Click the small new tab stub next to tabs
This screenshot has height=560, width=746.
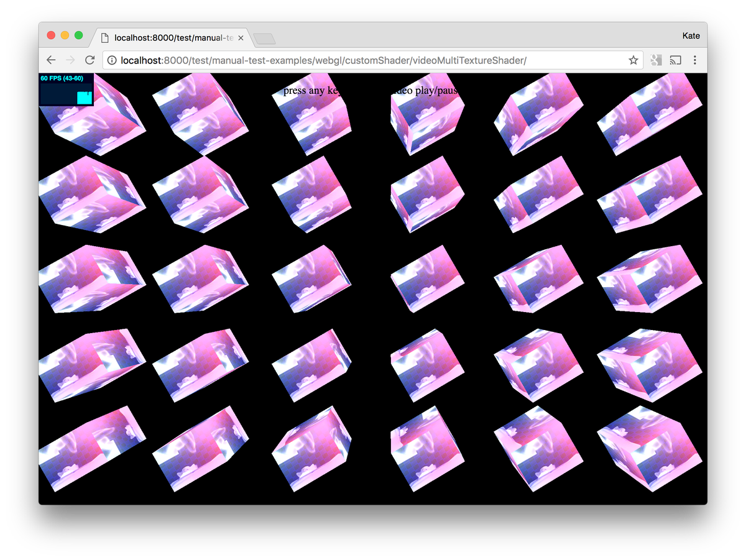[265, 37]
